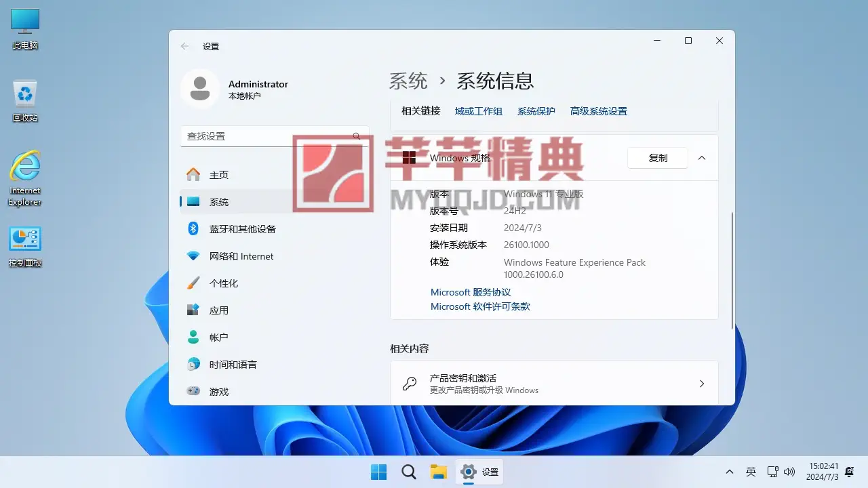The image size is (868, 488).
Task: Click the Apps icon in sidebar
Action: tap(193, 310)
